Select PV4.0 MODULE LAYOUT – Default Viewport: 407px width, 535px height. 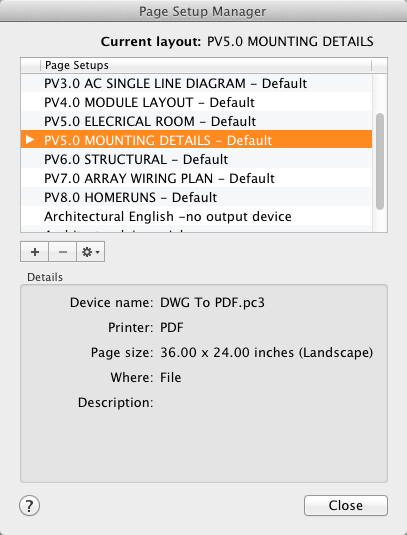197,102
